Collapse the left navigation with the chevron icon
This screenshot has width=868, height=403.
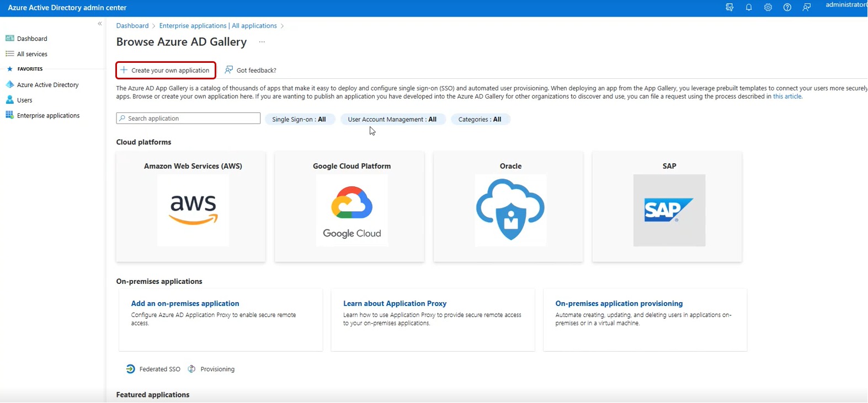(100, 24)
